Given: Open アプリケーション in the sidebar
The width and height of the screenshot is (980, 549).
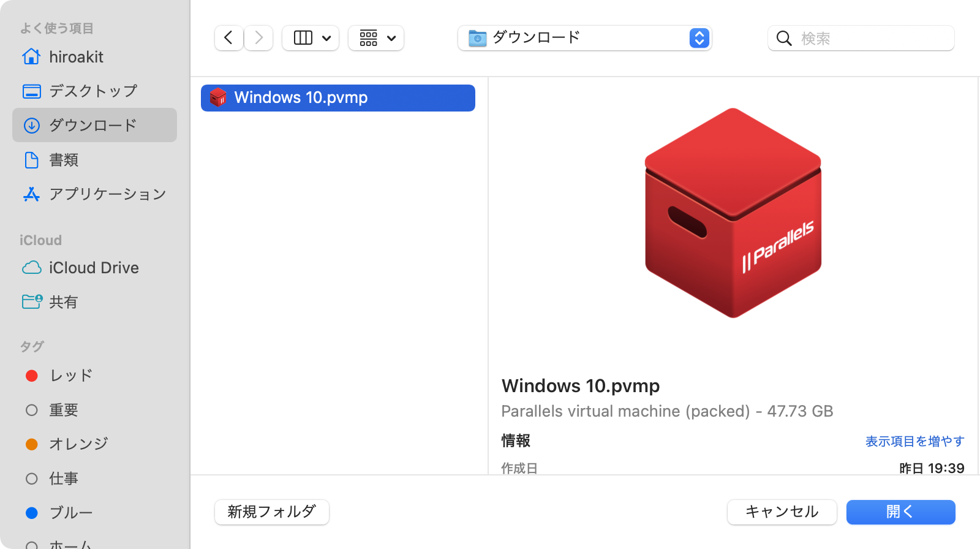Looking at the screenshot, I should point(107,194).
